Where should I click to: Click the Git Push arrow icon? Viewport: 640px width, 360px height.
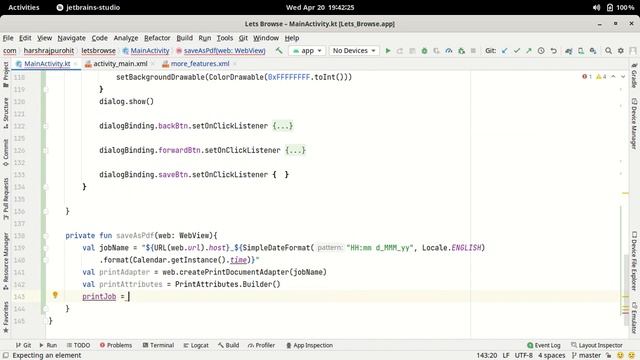(x=529, y=51)
